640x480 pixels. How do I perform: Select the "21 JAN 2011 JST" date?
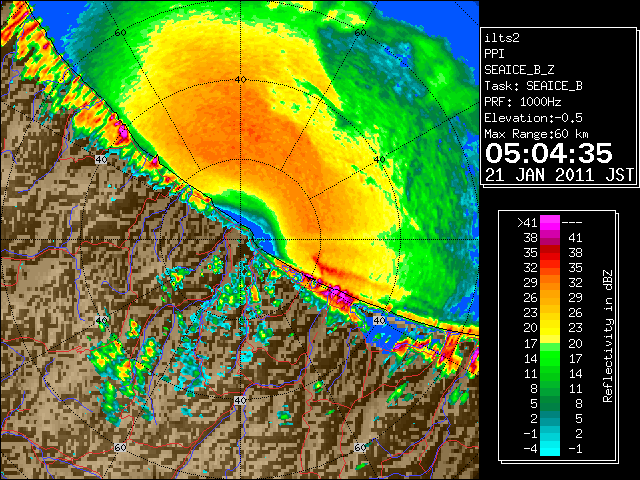coord(559,175)
